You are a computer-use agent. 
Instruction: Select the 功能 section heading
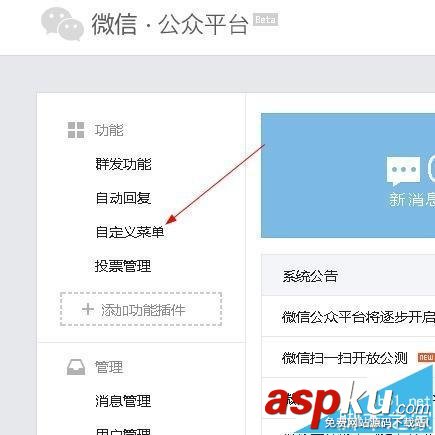point(109,130)
